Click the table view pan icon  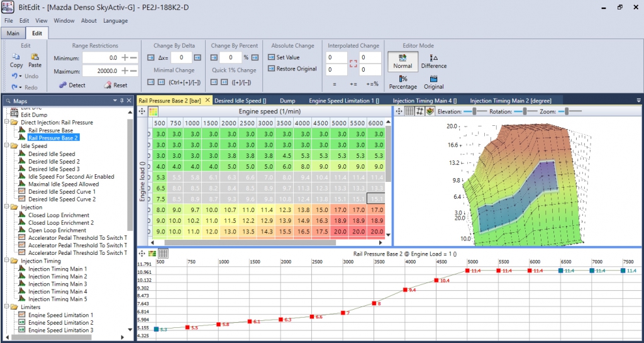point(142,111)
